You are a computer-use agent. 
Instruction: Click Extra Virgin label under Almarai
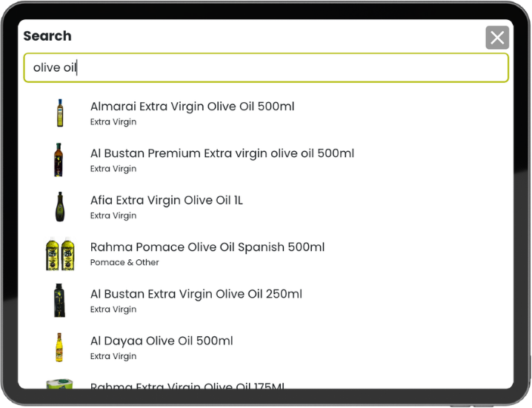point(113,121)
